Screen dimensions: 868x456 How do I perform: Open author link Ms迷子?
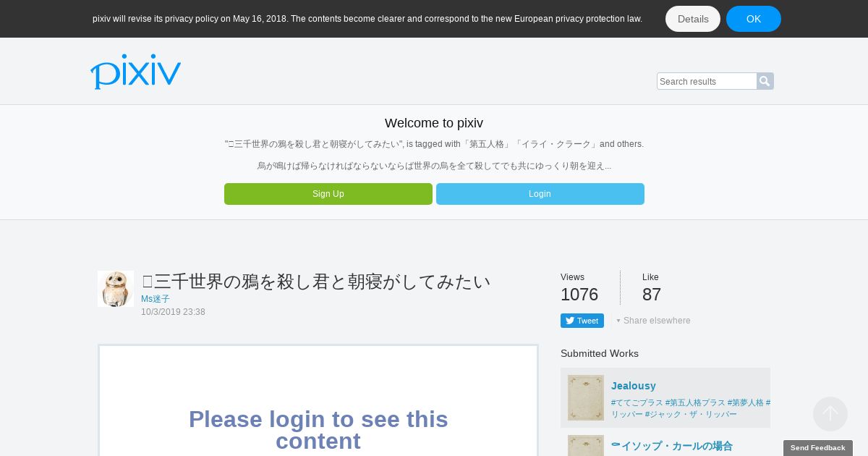[x=156, y=299]
